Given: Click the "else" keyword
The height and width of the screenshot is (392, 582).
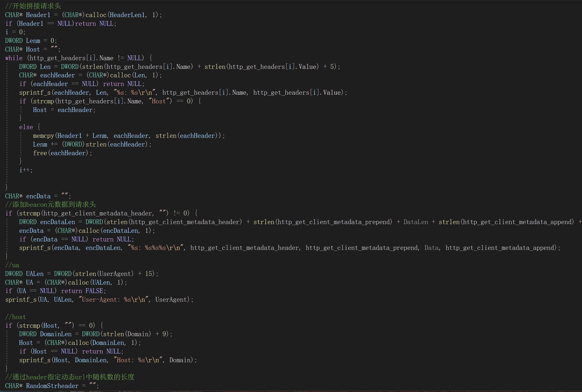Looking at the screenshot, I should pos(26,127).
